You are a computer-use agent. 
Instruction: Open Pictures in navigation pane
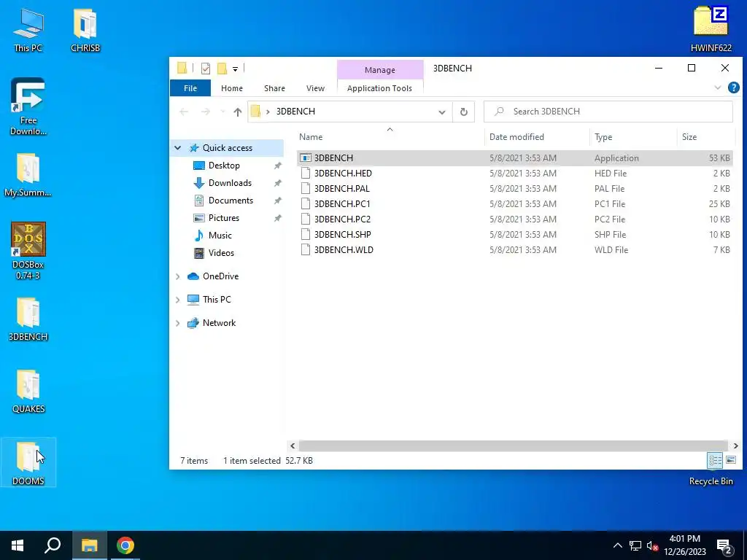tap(224, 217)
